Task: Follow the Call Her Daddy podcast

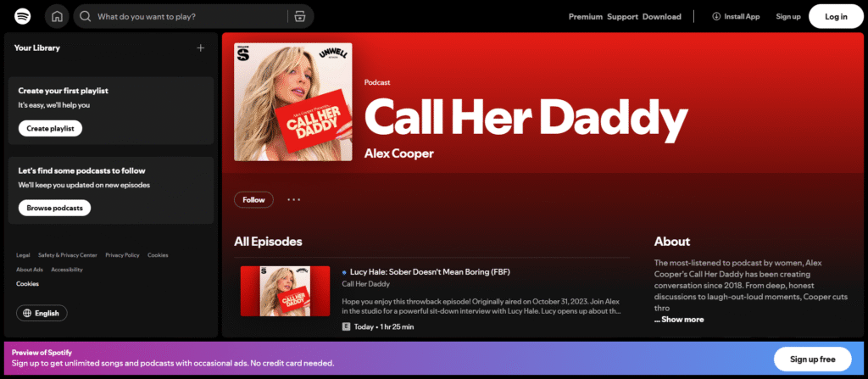Action: pyautogui.click(x=253, y=200)
